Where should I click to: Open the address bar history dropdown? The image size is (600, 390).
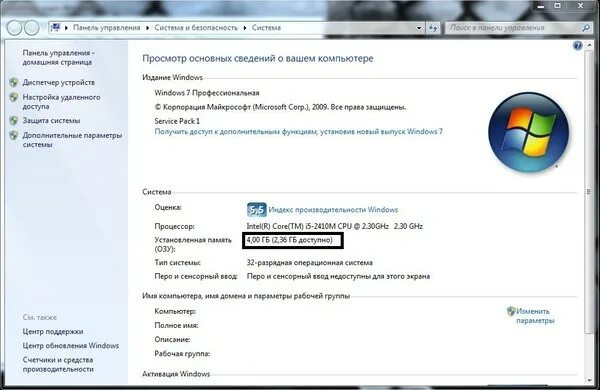coord(419,28)
